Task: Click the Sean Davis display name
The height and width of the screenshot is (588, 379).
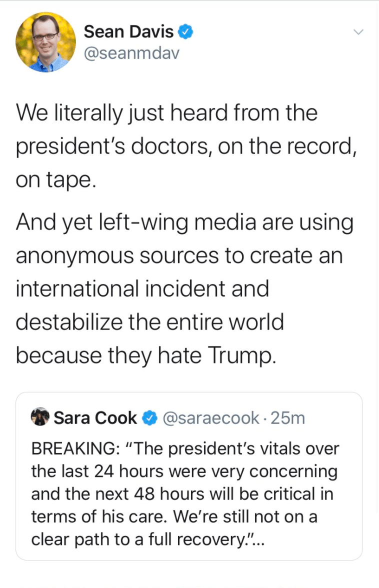Action: click(x=128, y=32)
